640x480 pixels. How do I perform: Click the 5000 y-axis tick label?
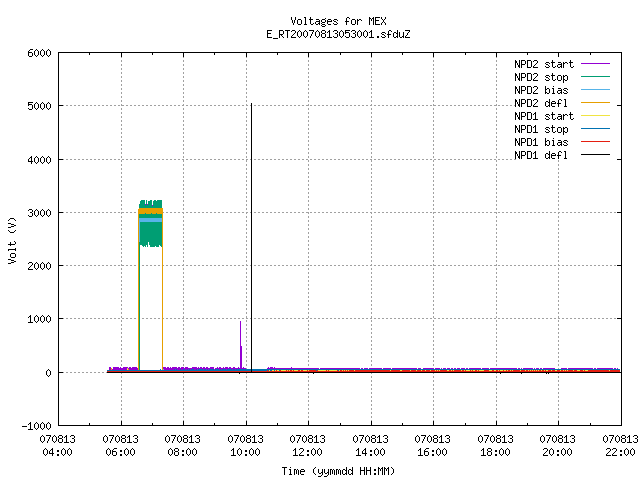(x=39, y=106)
